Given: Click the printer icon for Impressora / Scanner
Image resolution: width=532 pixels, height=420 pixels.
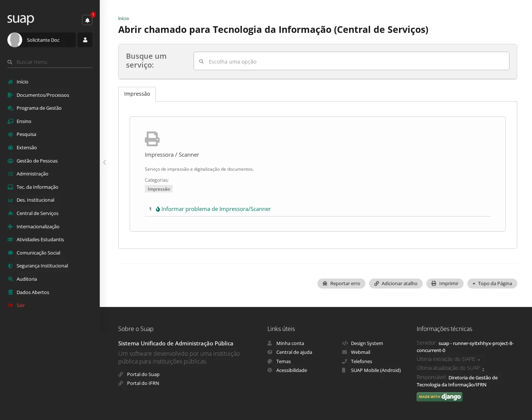Looking at the screenshot, I should 152,139.
